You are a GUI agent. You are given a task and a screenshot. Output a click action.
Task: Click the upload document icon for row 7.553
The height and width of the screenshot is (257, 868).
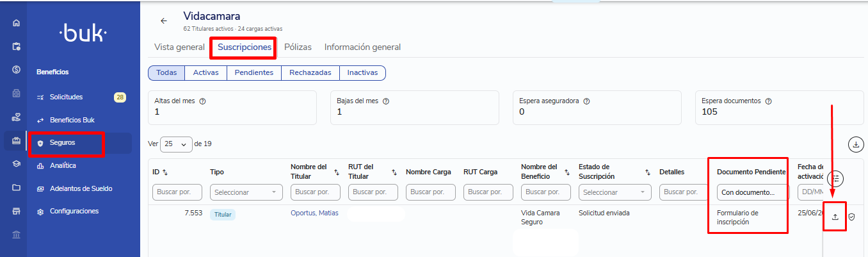(835, 217)
